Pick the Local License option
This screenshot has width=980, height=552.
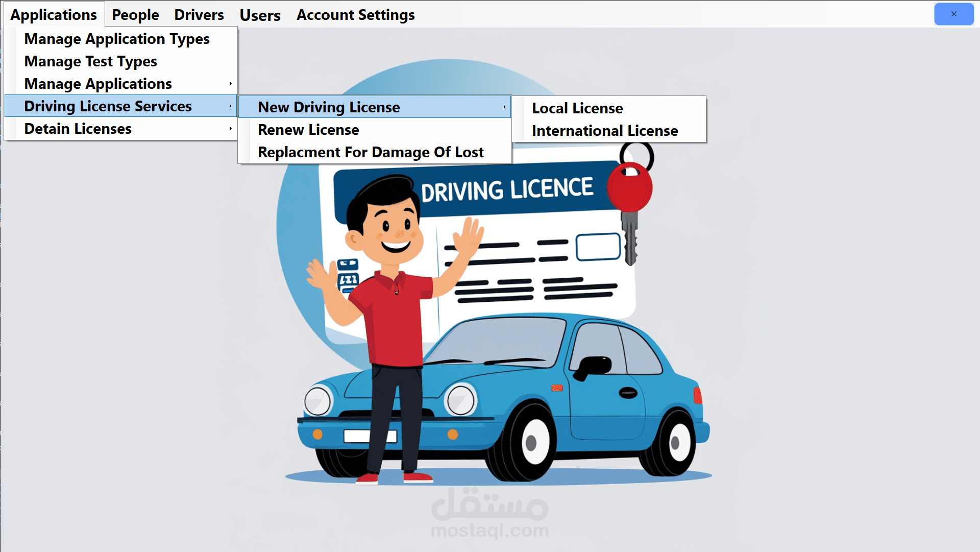[x=577, y=108]
